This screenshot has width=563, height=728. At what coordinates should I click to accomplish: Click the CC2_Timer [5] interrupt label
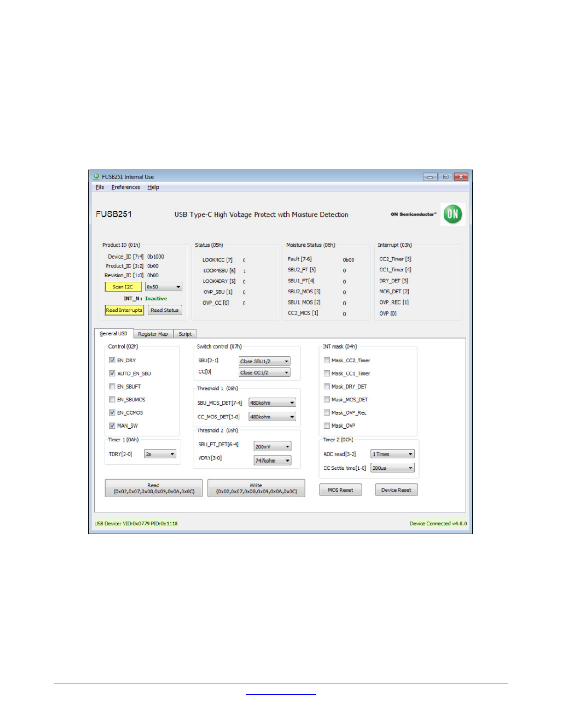(395, 259)
